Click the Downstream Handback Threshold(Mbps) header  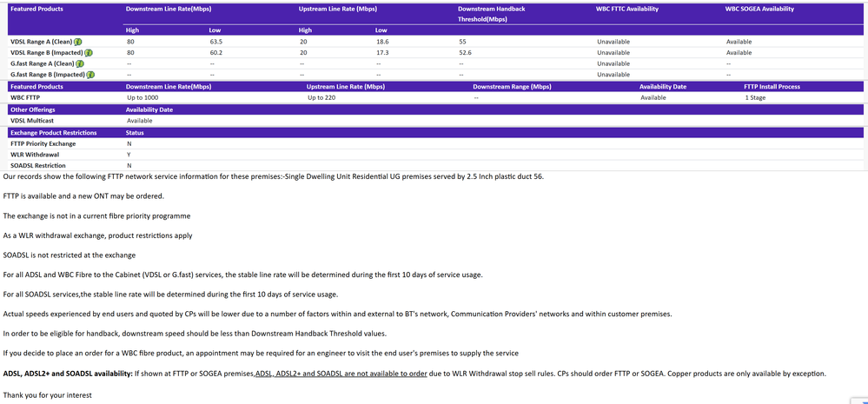pos(492,14)
